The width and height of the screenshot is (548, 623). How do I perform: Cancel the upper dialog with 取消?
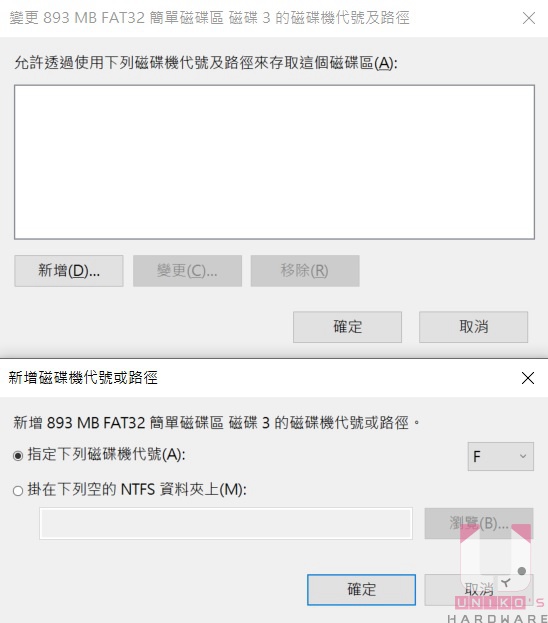tap(473, 327)
